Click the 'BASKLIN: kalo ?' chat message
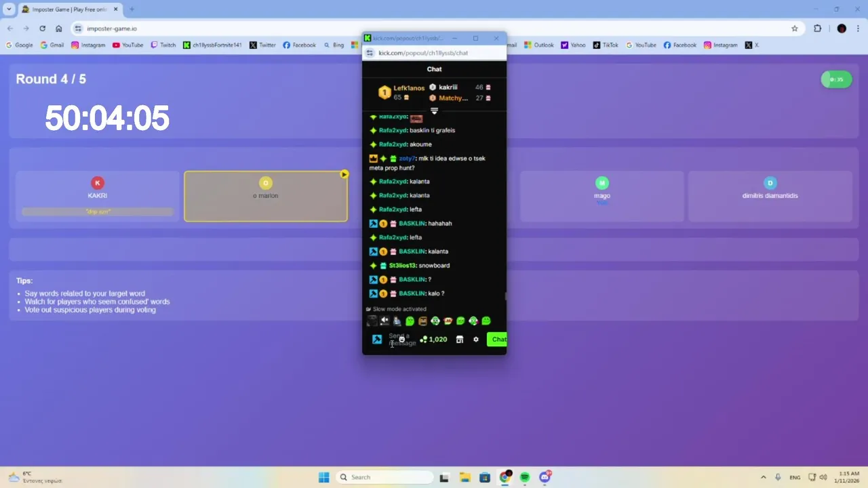This screenshot has width=868, height=488. tap(407, 293)
